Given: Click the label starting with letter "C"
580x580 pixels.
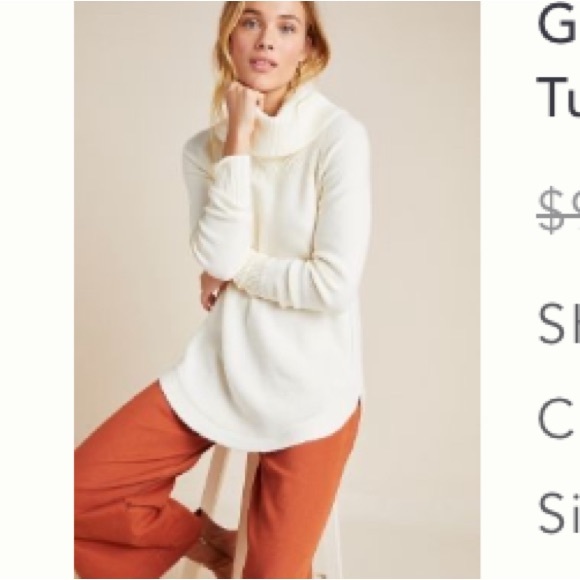Looking at the screenshot, I should click(558, 418).
